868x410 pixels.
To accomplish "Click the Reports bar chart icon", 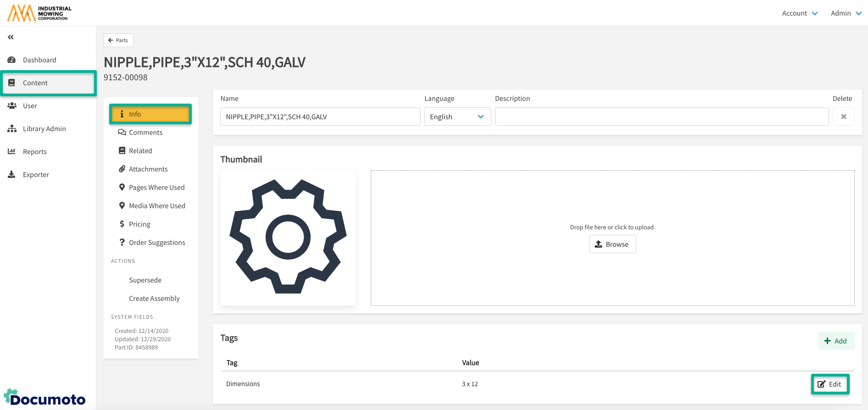I will pos(12,152).
